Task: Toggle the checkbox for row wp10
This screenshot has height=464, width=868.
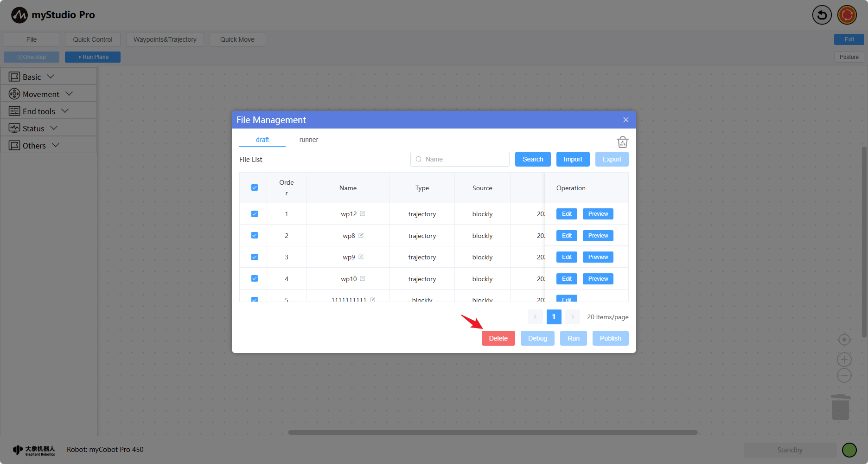Action: point(255,279)
